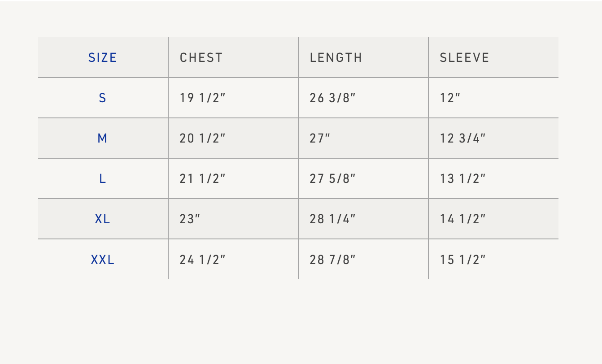Select size M row label
The image size is (602, 364).
(103, 139)
